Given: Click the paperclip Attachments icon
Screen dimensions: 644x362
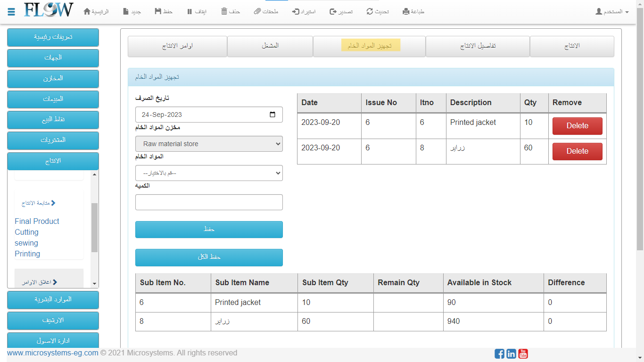Looking at the screenshot, I should [257, 11].
